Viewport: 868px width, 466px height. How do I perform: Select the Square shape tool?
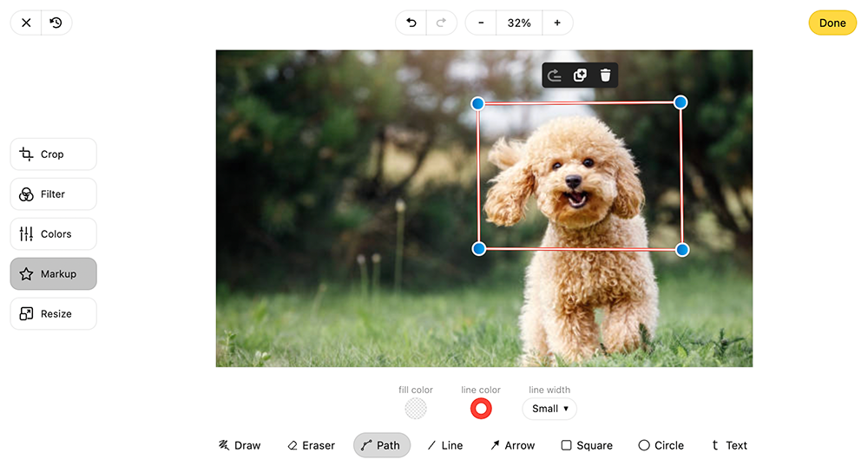pos(587,445)
